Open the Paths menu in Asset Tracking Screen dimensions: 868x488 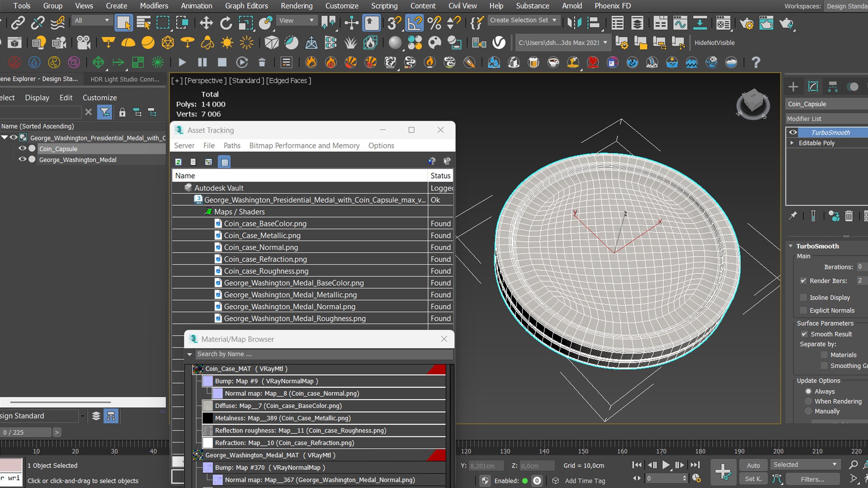pyautogui.click(x=232, y=145)
